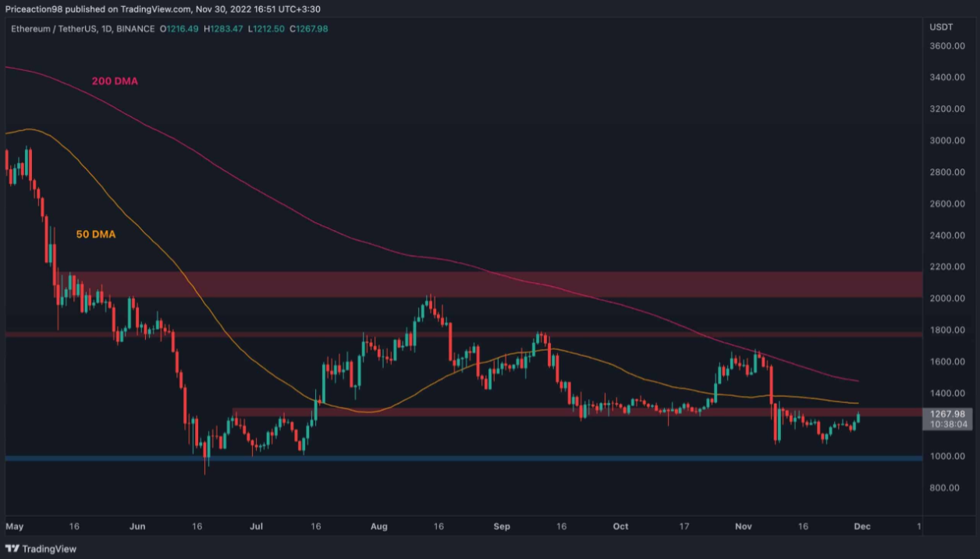This screenshot has width=980, height=559.
Task: Click the 2600.00 price axis label
Action: pyautogui.click(x=946, y=203)
